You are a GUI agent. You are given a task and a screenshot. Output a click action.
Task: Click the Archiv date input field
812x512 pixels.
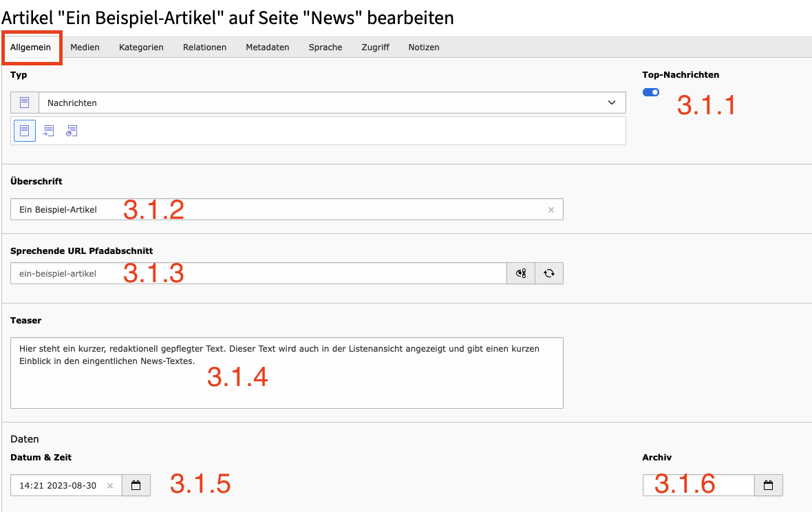tap(698, 485)
